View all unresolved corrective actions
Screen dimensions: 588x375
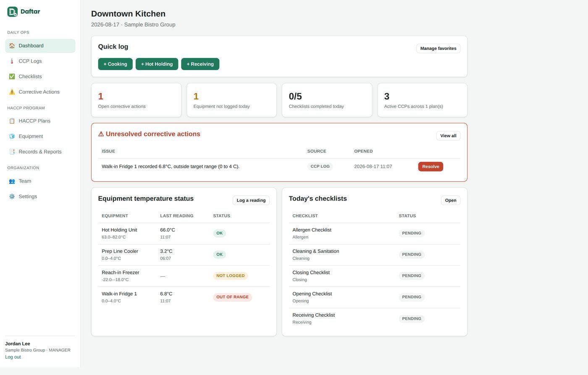(448, 136)
